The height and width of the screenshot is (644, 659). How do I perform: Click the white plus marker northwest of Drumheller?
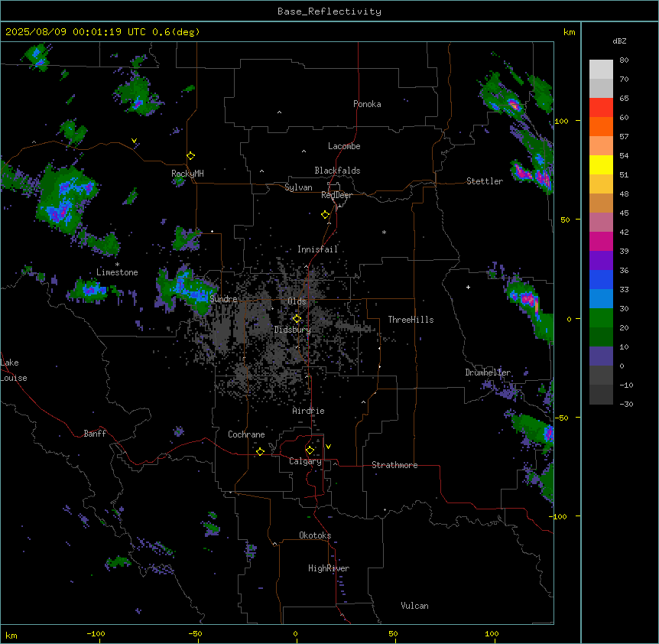click(x=468, y=287)
